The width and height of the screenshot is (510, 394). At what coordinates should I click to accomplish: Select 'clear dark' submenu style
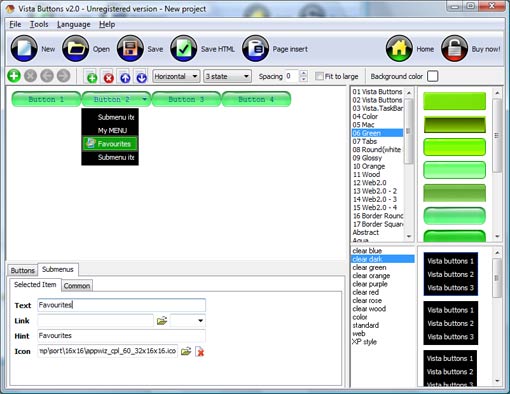pos(383,259)
